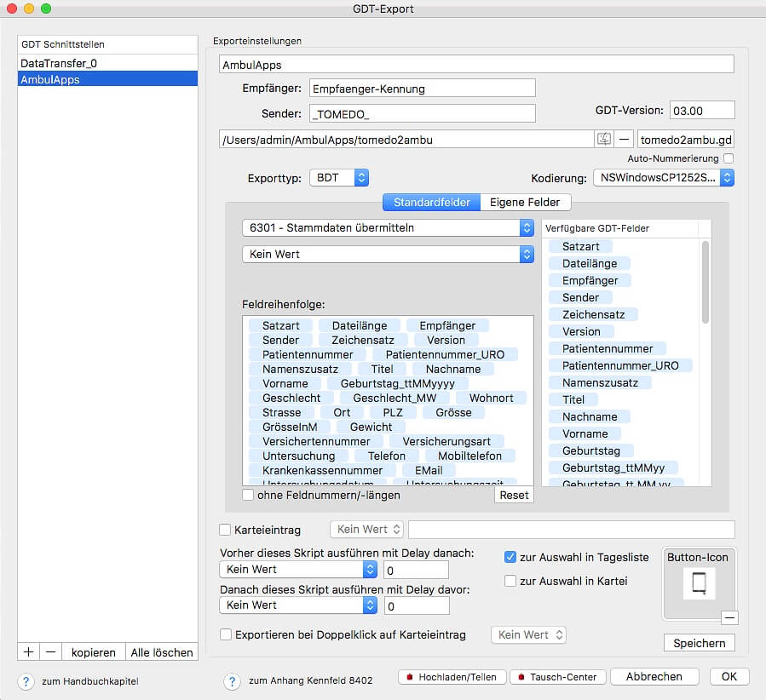
Task: Click the Danach Skript delay field
Action: (416, 606)
